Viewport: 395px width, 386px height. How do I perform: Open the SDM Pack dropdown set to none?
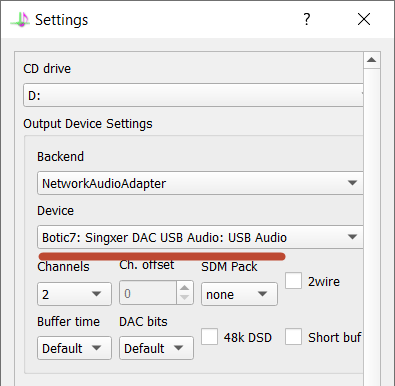coord(239,294)
